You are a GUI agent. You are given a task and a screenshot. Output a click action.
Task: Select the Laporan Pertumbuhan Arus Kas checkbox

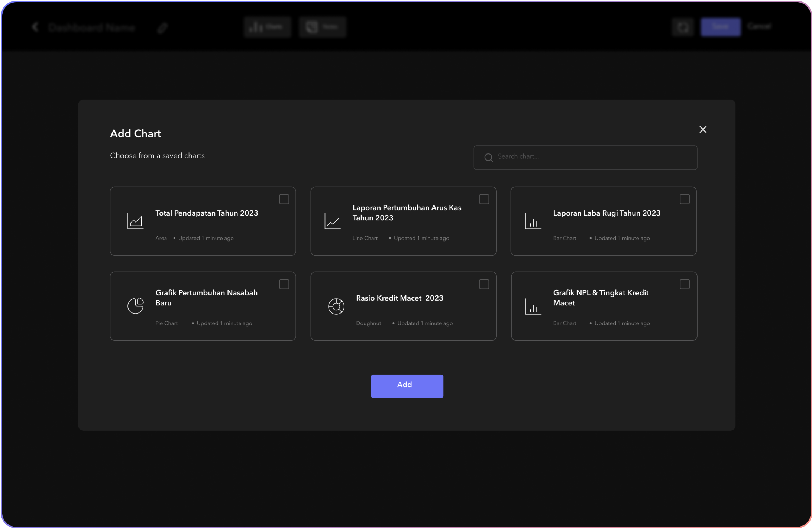point(484,199)
